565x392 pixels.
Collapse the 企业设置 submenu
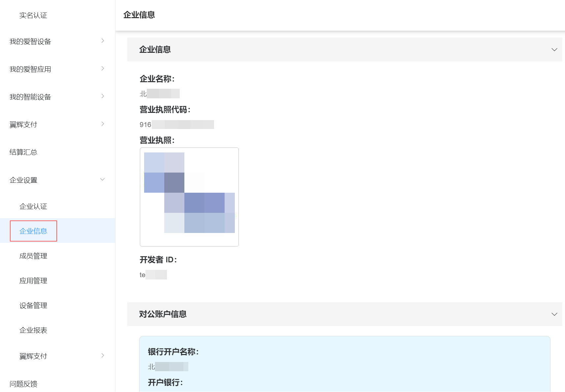[x=23, y=180]
